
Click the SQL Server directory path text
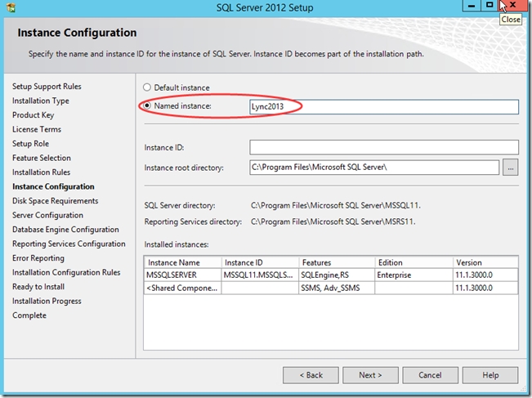click(x=336, y=206)
